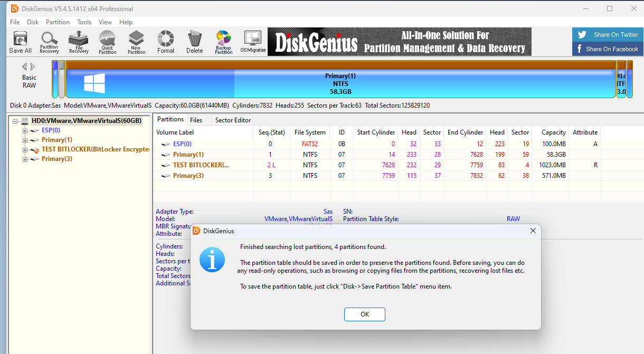The image size is (644, 354).
Task: Click the Start Cylinder column header
Action: click(376, 132)
